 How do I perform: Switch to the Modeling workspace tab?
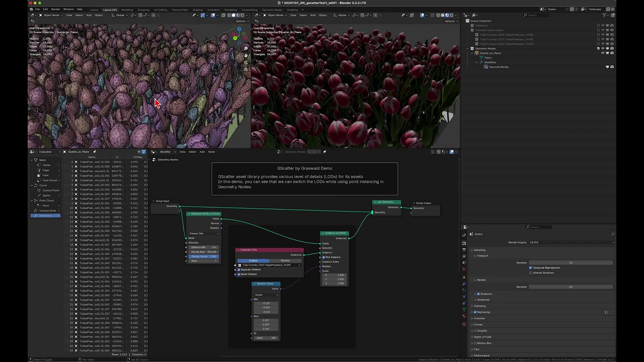point(127,10)
